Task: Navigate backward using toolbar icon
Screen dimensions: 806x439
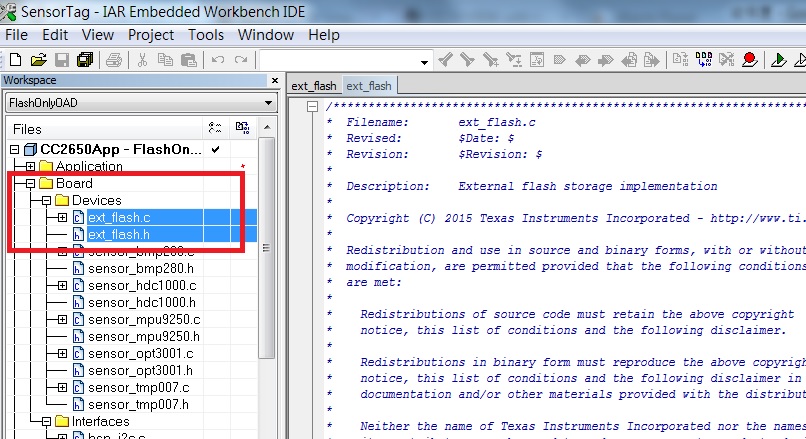Action: [629, 60]
